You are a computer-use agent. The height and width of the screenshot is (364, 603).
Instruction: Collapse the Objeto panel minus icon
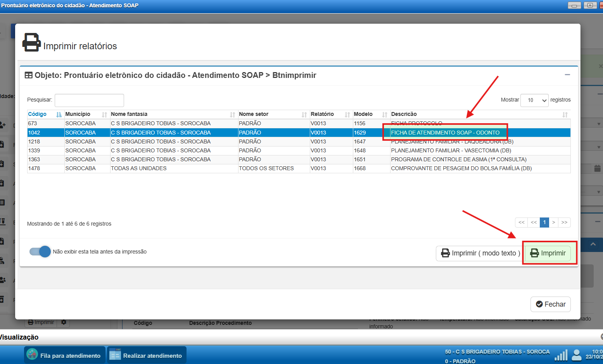click(567, 75)
